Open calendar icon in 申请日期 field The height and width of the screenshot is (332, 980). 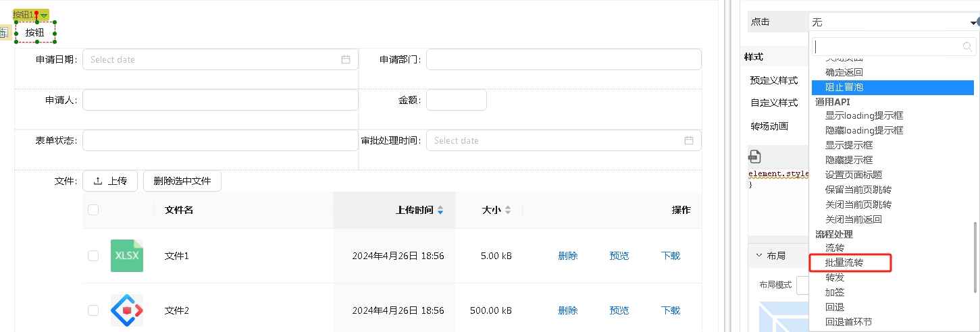click(x=346, y=59)
